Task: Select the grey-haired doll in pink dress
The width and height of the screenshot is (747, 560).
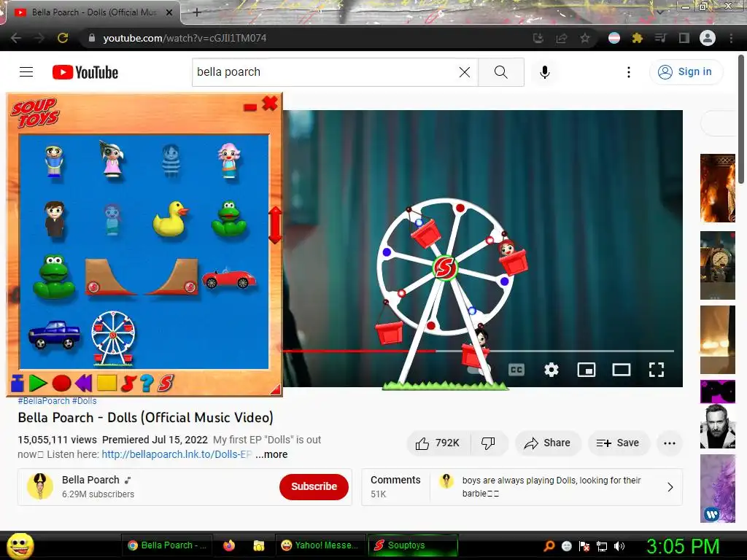Action: coord(112,160)
